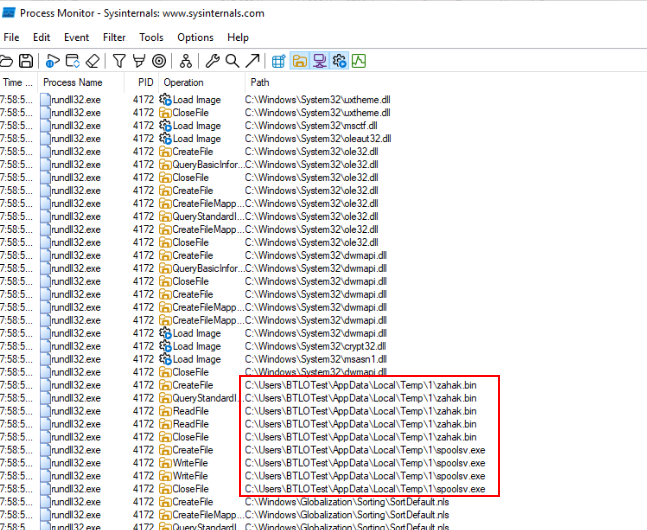Open the Tools menu
The width and height of the screenshot is (647, 530).
(x=151, y=38)
